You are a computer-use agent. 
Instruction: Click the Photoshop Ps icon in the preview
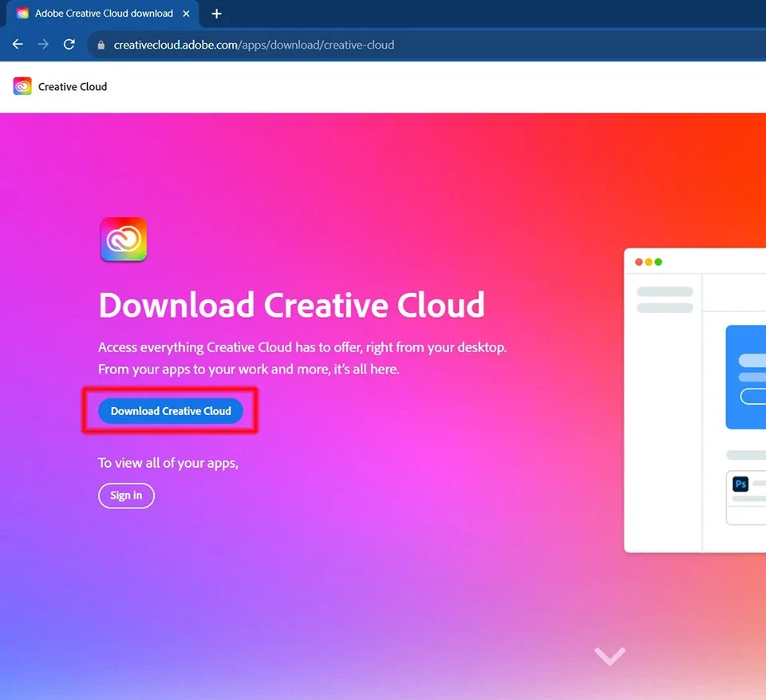pyautogui.click(x=740, y=484)
